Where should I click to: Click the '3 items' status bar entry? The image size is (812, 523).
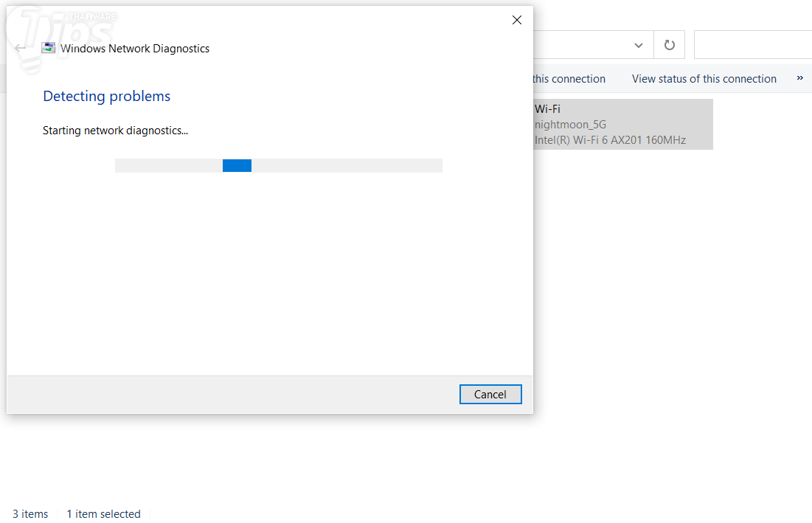(30, 513)
